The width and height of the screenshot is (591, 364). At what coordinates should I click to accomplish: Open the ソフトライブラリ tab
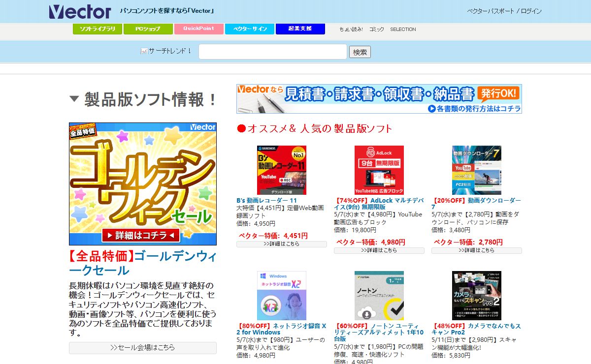point(98,29)
